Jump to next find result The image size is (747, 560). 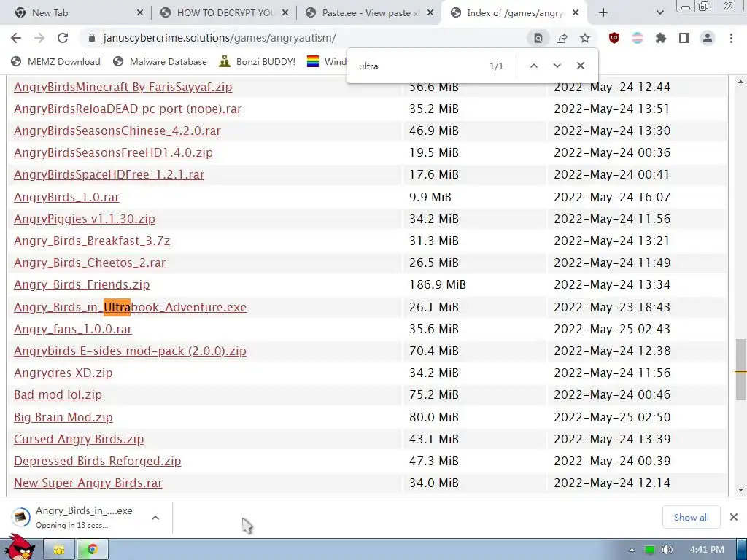557,66
